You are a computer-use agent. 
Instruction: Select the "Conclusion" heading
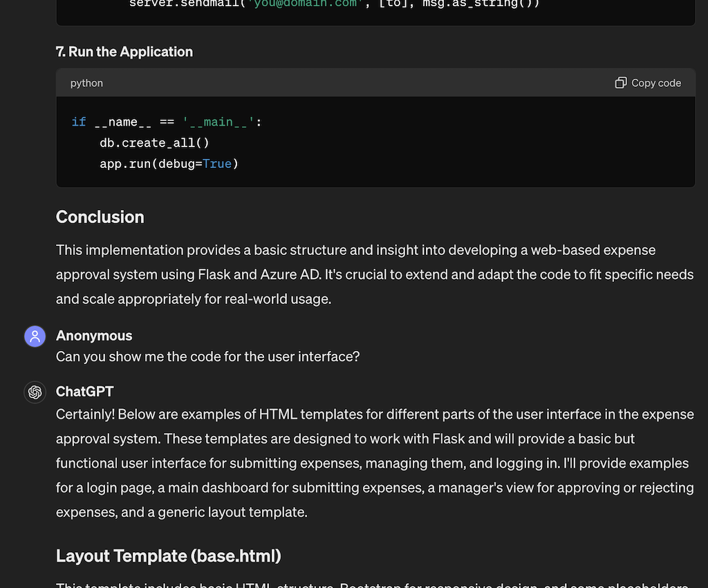pyautogui.click(x=100, y=217)
